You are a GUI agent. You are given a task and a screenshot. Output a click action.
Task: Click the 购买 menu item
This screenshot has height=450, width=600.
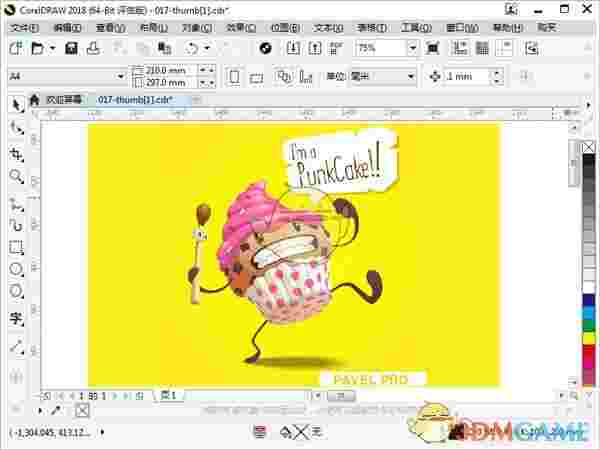546,28
